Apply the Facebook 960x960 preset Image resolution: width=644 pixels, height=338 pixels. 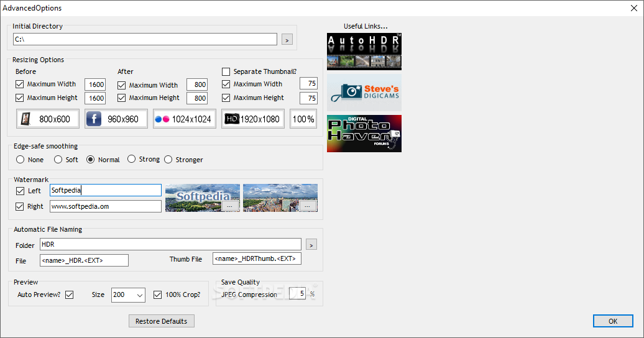tap(116, 119)
